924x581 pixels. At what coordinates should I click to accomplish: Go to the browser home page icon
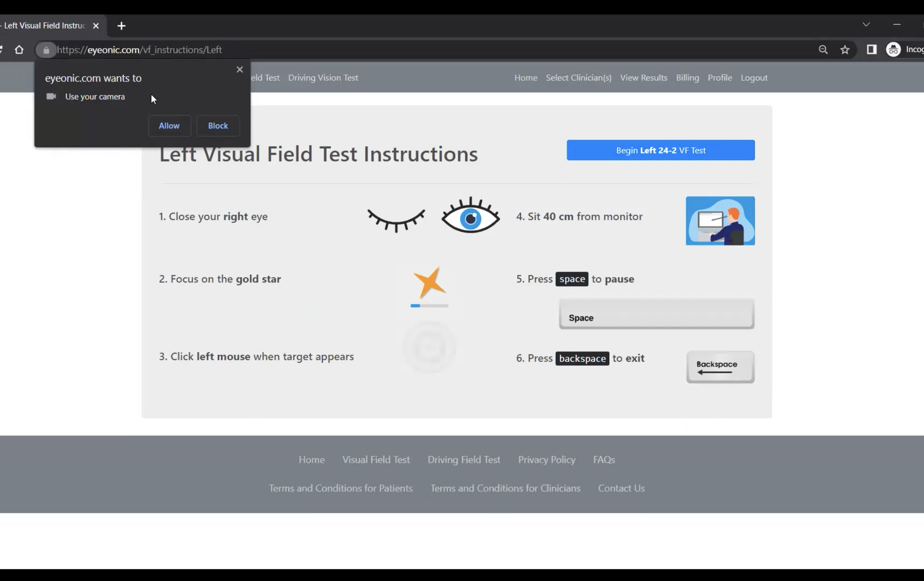pyautogui.click(x=19, y=50)
